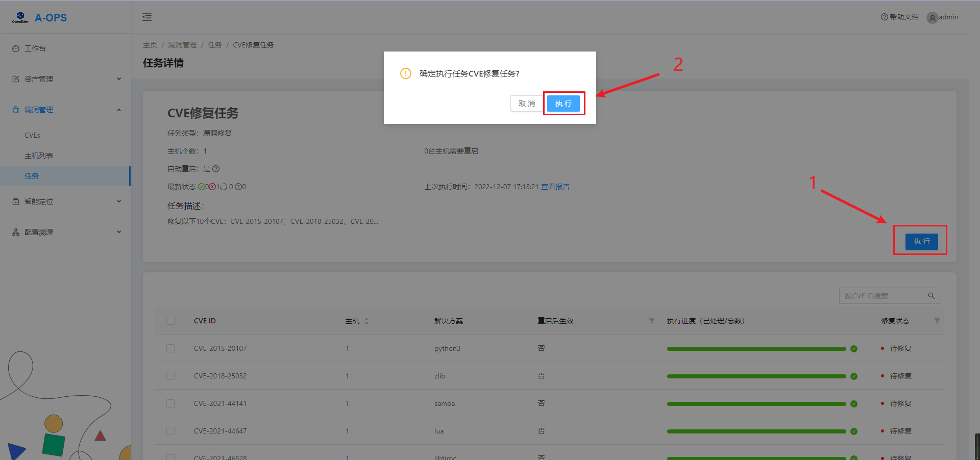Expand the 资产管理 sidebar menu
The height and width of the screenshot is (460, 980).
click(x=65, y=79)
